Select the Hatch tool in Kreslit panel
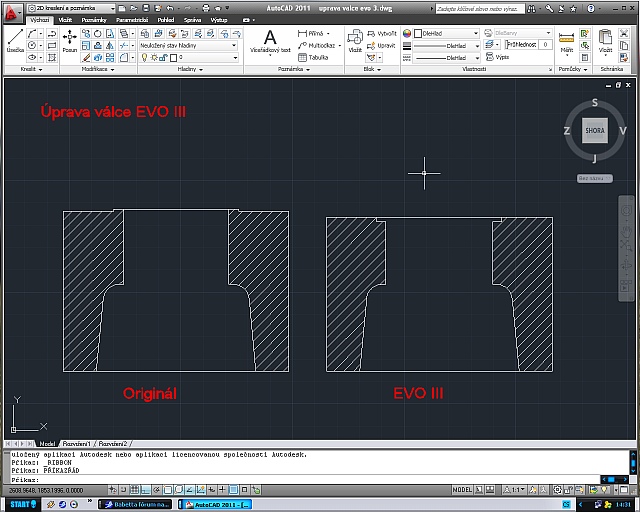The width and height of the screenshot is (640, 512). (x=52, y=58)
